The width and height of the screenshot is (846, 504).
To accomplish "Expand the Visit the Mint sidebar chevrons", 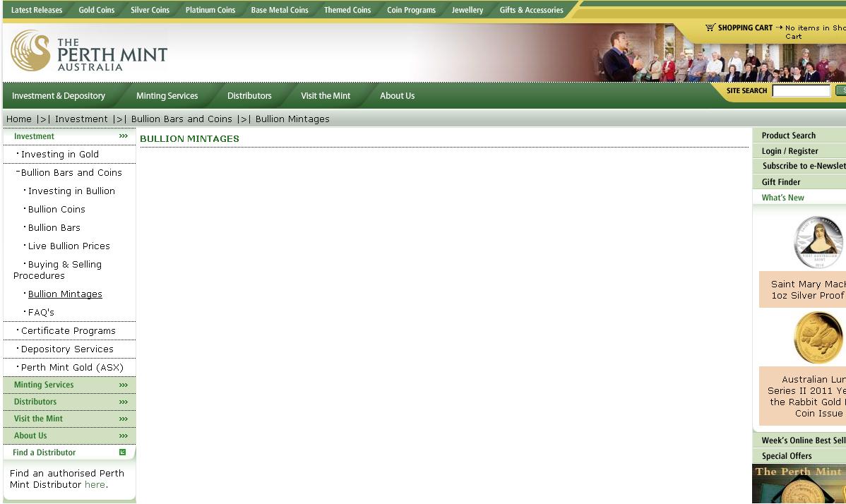I will point(124,419).
